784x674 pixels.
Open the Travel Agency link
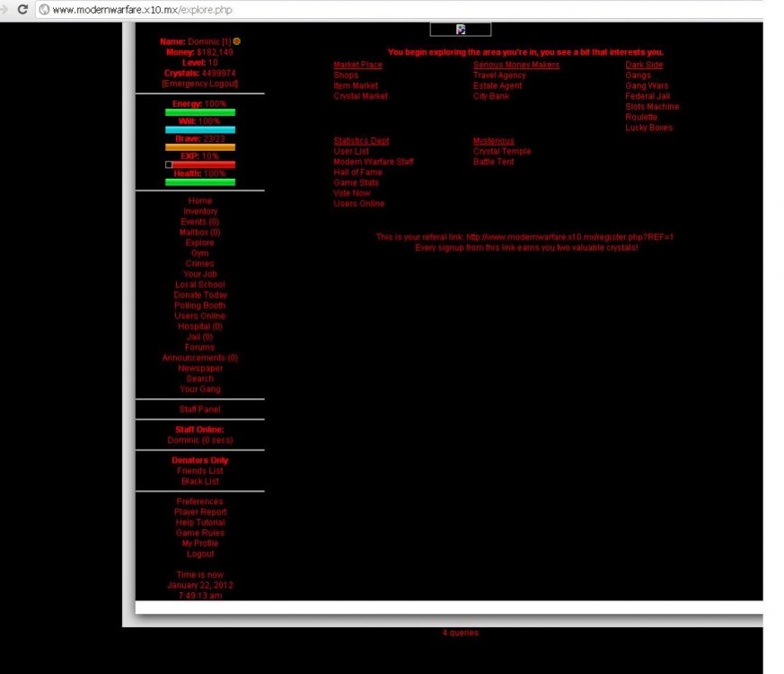(499, 75)
